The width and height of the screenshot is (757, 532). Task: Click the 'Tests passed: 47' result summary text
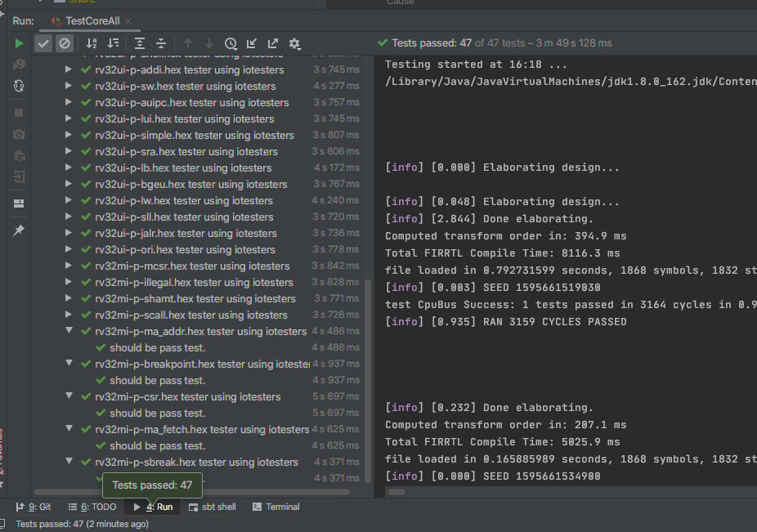click(x=432, y=43)
